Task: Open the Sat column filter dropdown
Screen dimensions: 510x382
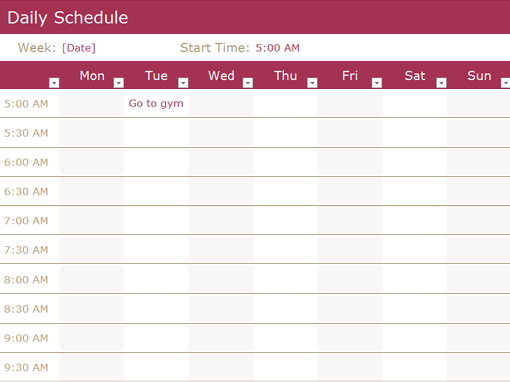Action: pyautogui.click(x=441, y=82)
